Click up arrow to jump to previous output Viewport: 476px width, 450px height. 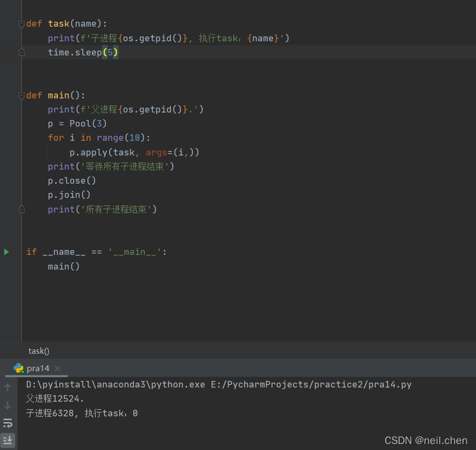[x=8, y=387]
